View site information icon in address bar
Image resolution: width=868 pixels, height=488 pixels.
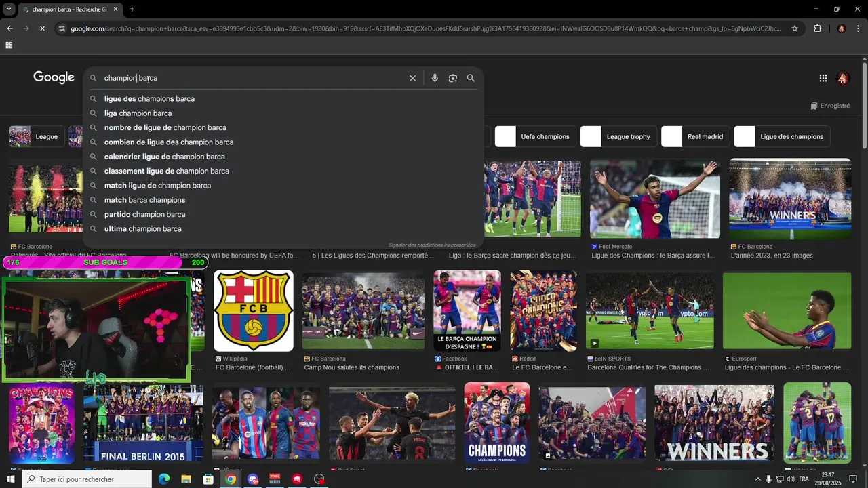pos(62,28)
